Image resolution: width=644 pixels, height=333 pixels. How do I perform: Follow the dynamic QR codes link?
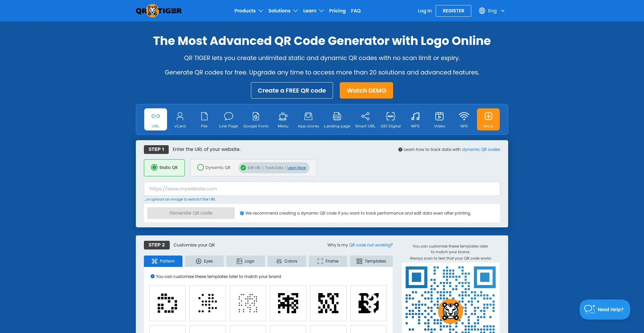[481, 150]
